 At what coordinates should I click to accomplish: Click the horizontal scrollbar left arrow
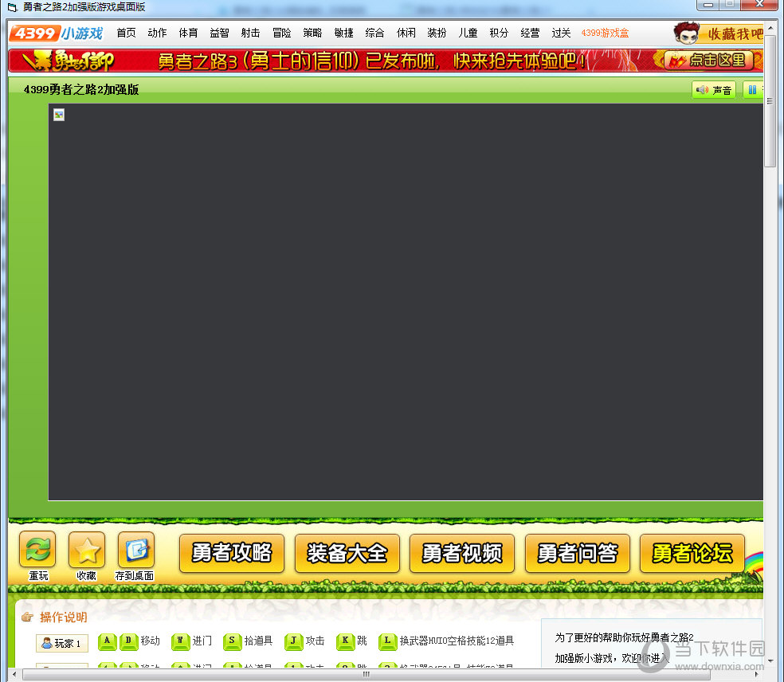point(14,675)
